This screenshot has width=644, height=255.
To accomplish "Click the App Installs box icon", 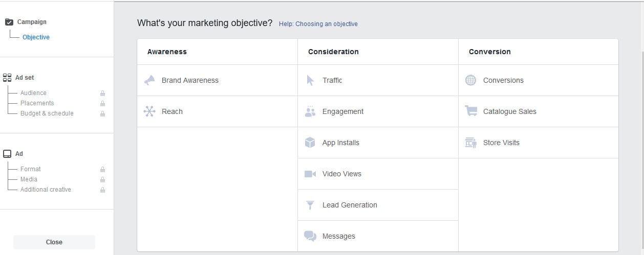I will (310, 143).
